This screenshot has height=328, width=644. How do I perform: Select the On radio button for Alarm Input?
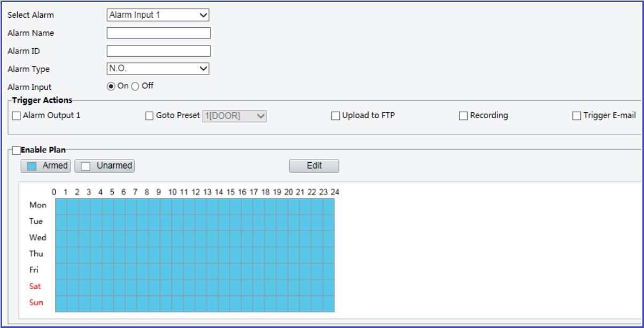(x=111, y=86)
